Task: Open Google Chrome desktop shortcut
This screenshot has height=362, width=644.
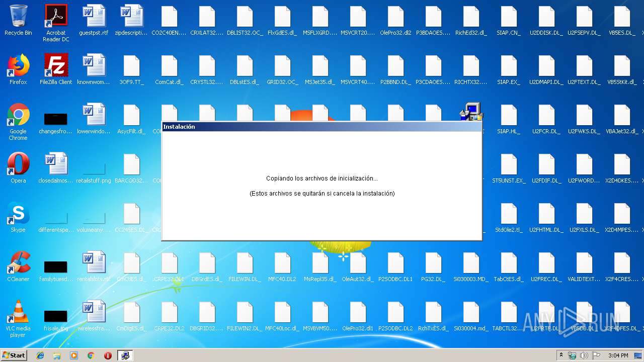Action: coord(18,122)
